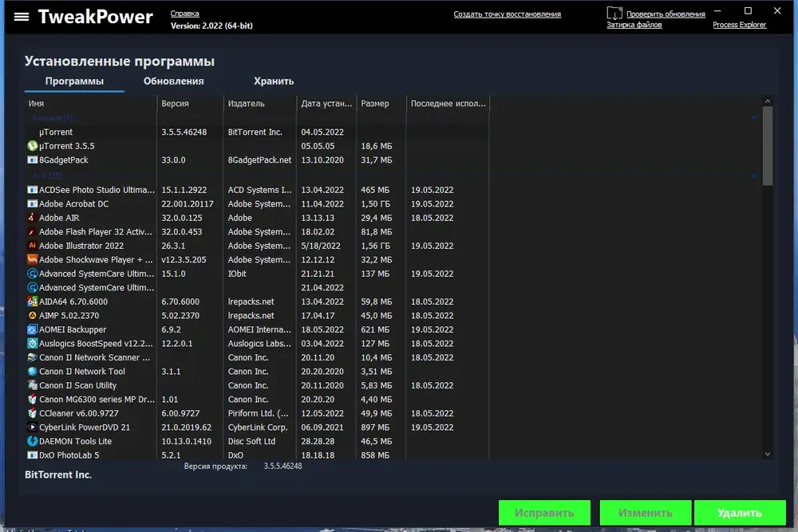Click version v12.3.5.205 cell
Image resolution: width=798 pixels, height=532 pixels.
tap(184, 259)
